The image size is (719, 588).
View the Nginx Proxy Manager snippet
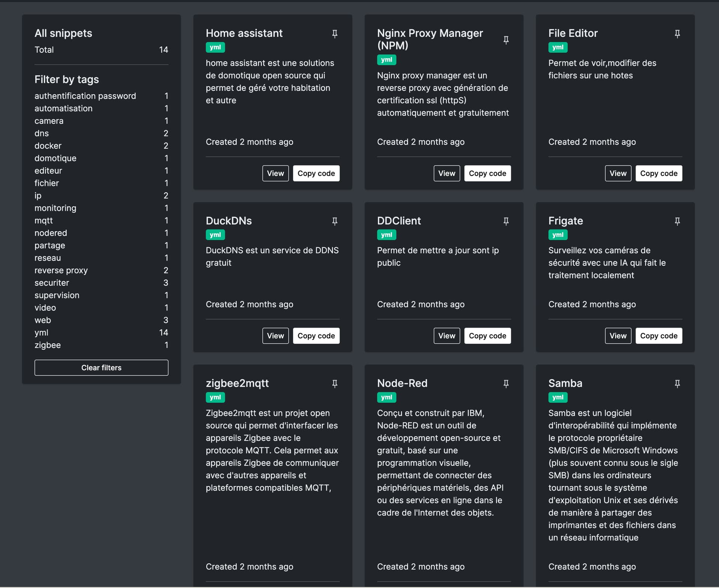[x=447, y=173]
